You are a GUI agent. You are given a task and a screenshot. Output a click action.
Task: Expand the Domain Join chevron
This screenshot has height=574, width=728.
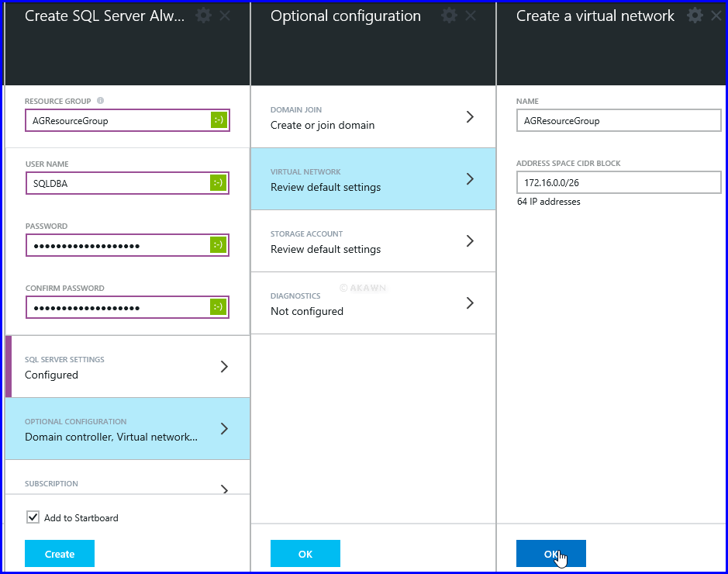[x=470, y=116]
